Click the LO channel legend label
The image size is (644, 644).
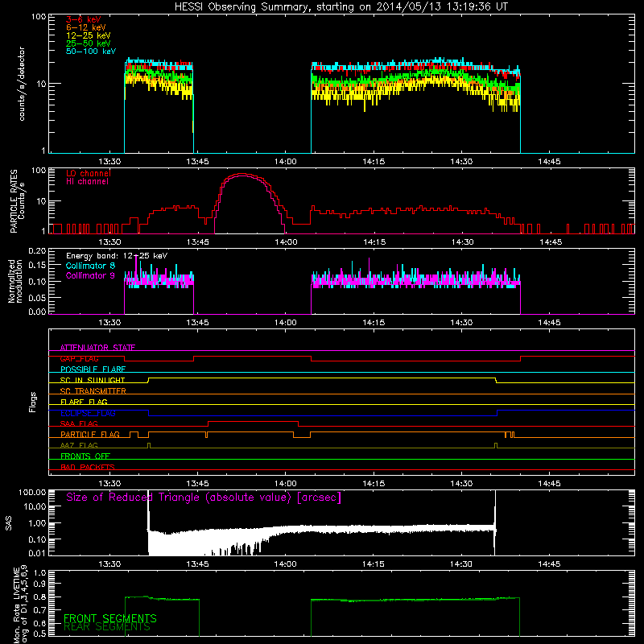tap(89, 173)
